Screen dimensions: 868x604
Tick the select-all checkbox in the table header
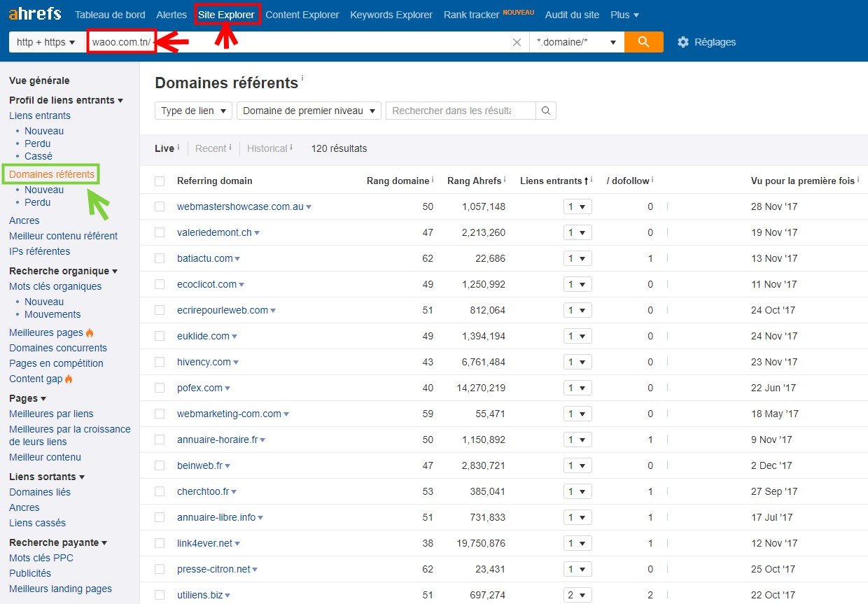coord(160,181)
